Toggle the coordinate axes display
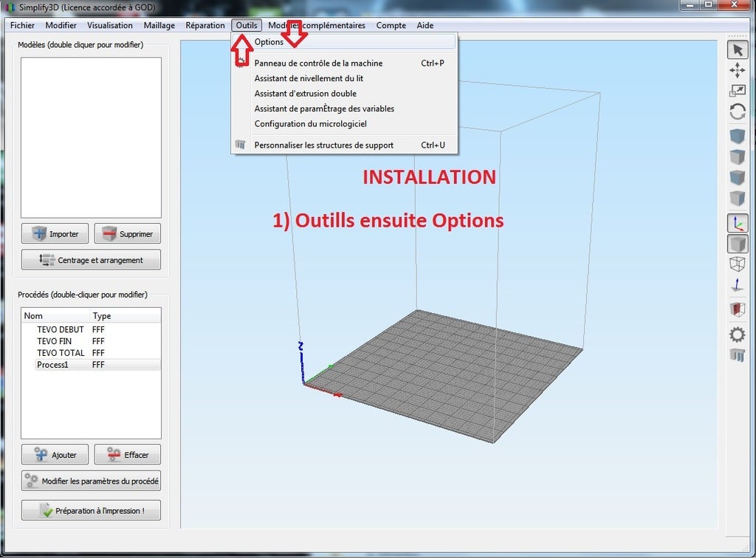This screenshot has width=756, height=559. point(738,223)
